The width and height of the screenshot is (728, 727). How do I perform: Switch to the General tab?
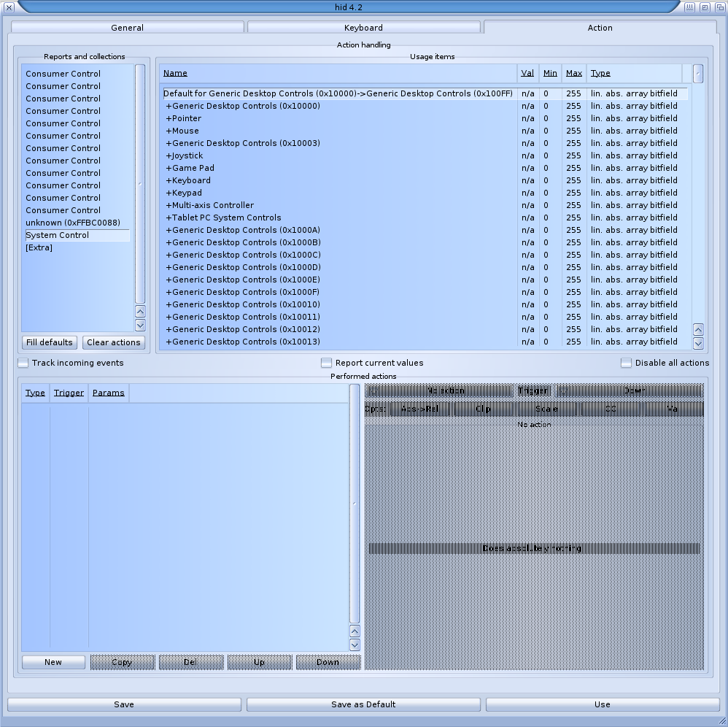pos(128,28)
